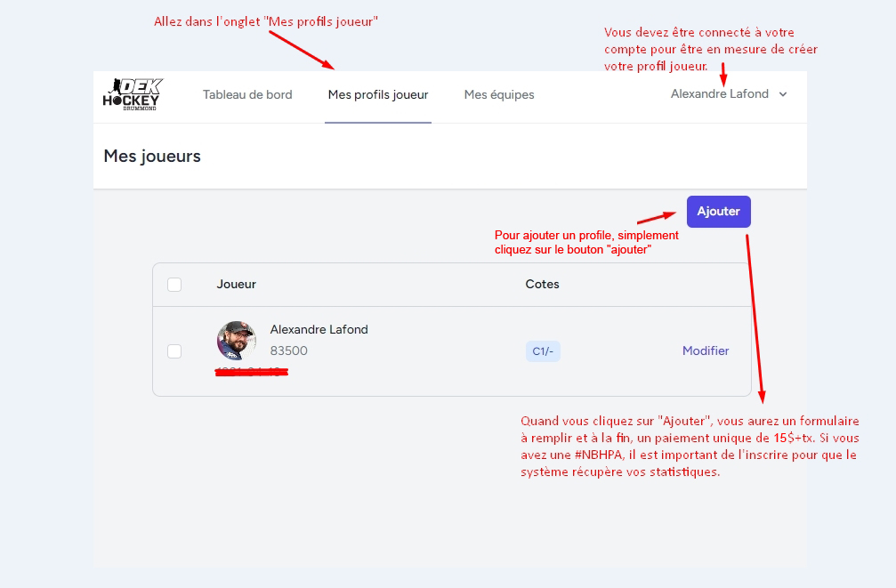
Task: Check the Alexandre Lafond row checkbox
Action: 174,350
